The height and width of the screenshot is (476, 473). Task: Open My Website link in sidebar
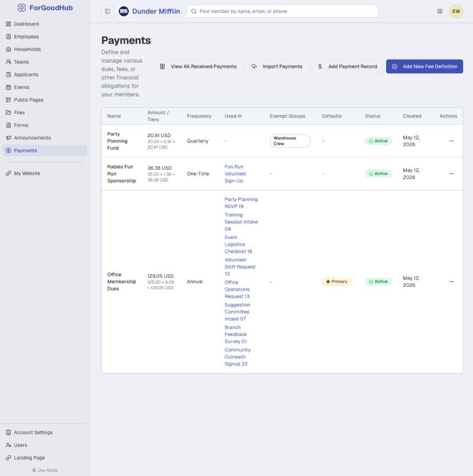[x=45, y=173]
